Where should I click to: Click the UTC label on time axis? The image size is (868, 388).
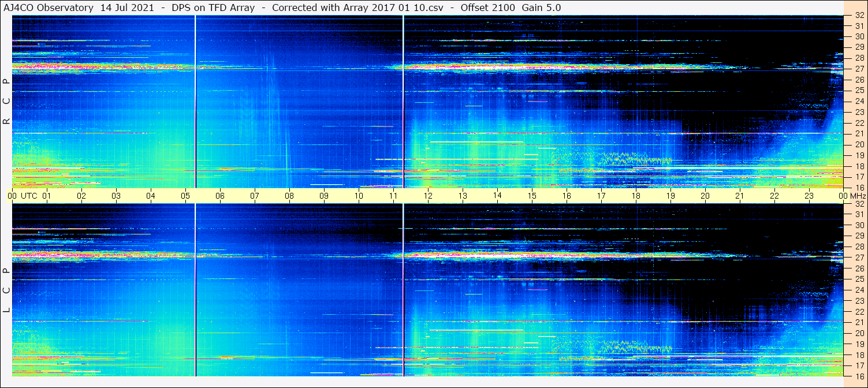[x=29, y=196]
